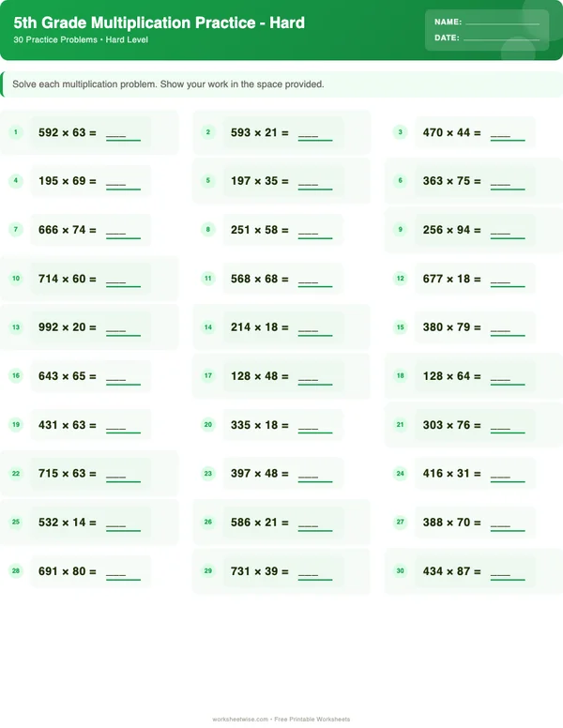
Task: Select the circled number 25 badge
Action: (15, 523)
